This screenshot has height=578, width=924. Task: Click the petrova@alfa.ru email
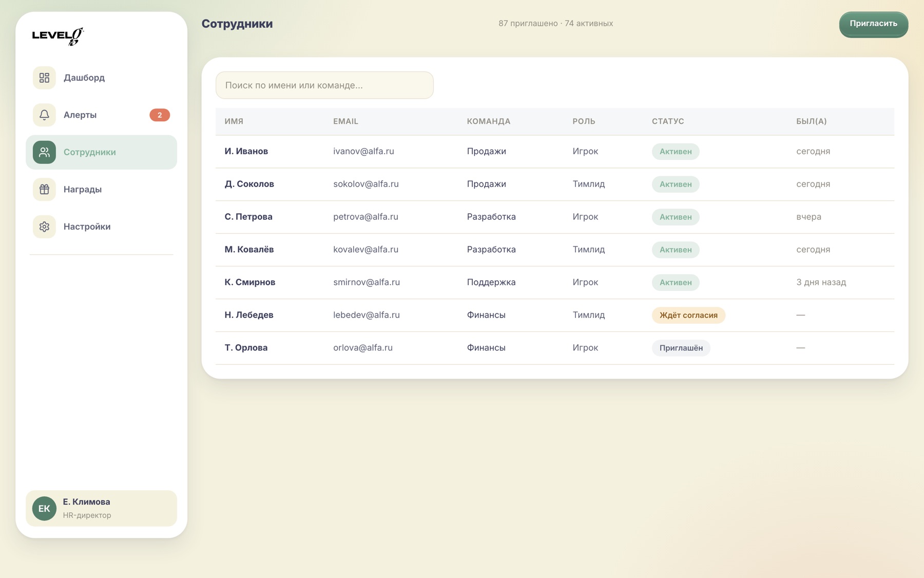point(365,217)
